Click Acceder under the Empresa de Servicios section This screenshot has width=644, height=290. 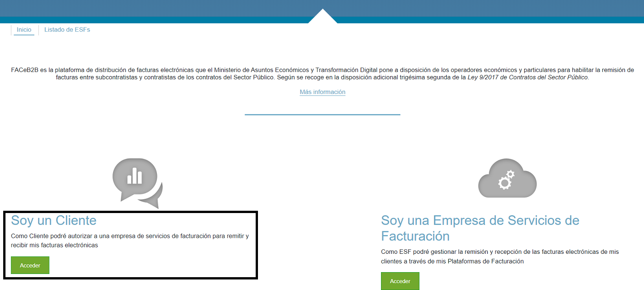pos(400,281)
